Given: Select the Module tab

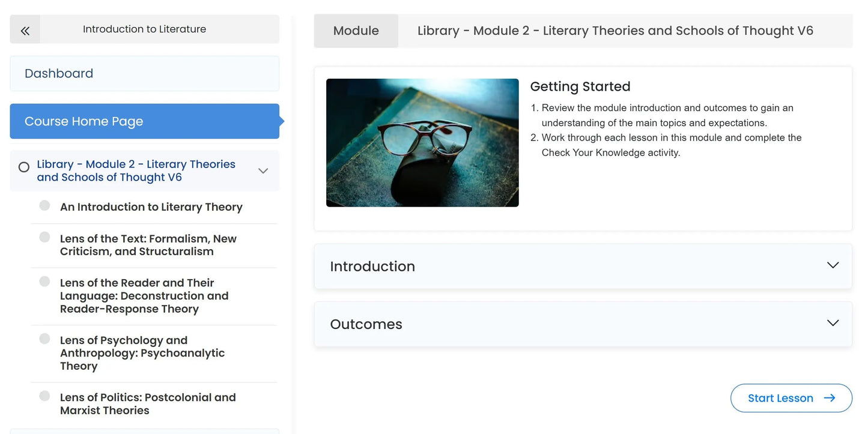Looking at the screenshot, I should tap(356, 31).
